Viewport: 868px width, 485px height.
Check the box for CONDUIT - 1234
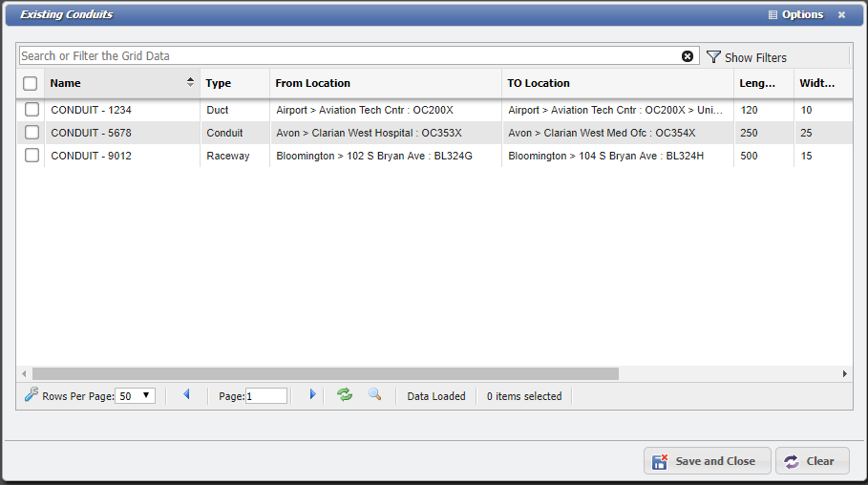[x=32, y=110]
